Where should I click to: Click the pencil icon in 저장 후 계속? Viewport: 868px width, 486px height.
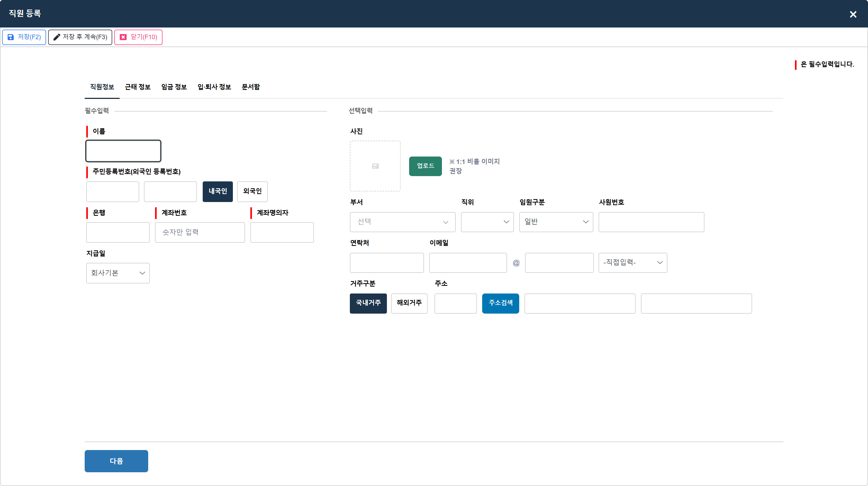[57, 37]
